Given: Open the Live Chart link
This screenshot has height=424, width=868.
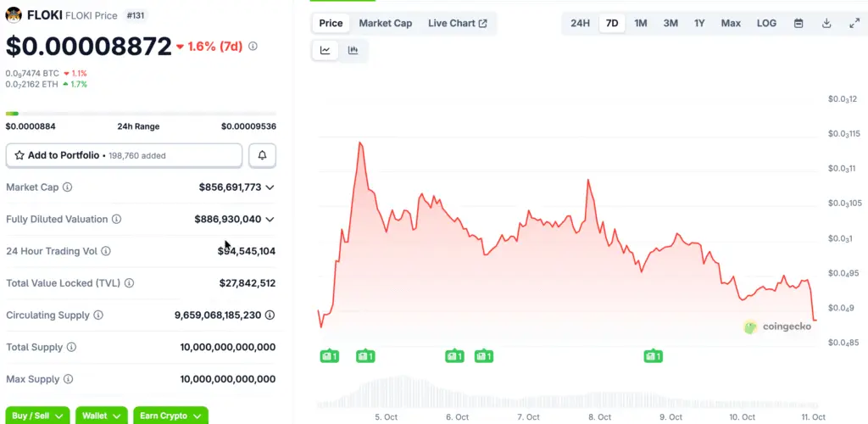Looking at the screenshot, I should coord(458,23).
